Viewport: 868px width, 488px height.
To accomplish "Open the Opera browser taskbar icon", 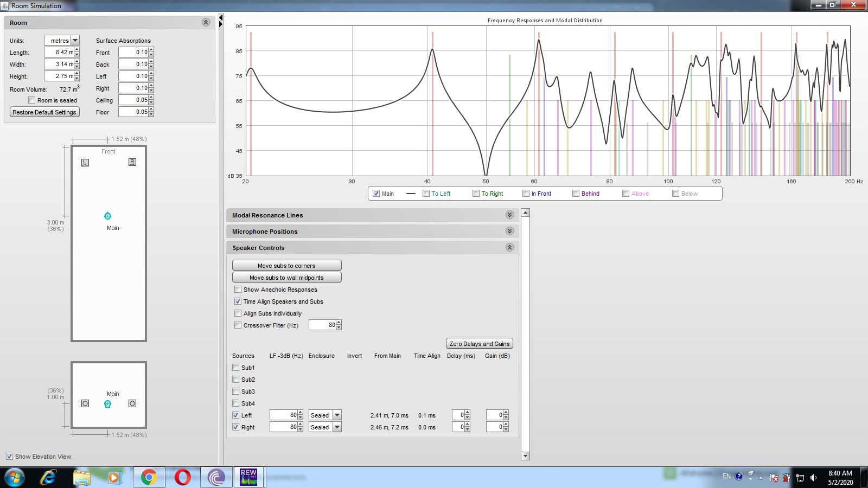I will 183,477.
